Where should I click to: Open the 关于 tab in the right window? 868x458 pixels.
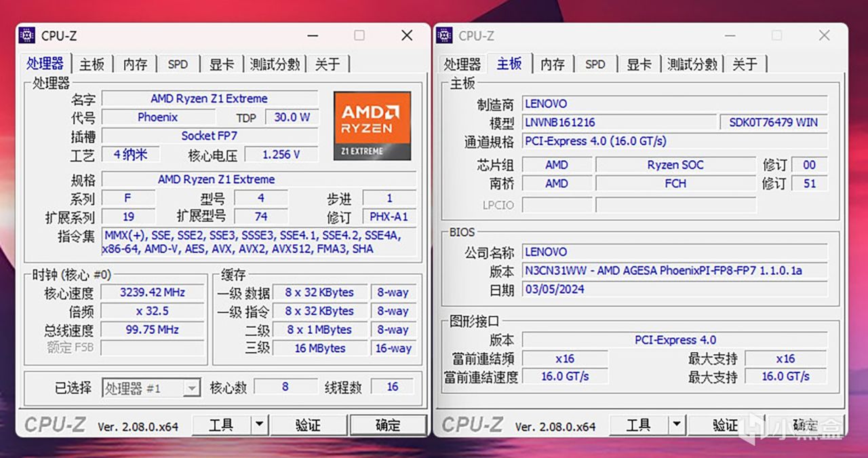745,64
